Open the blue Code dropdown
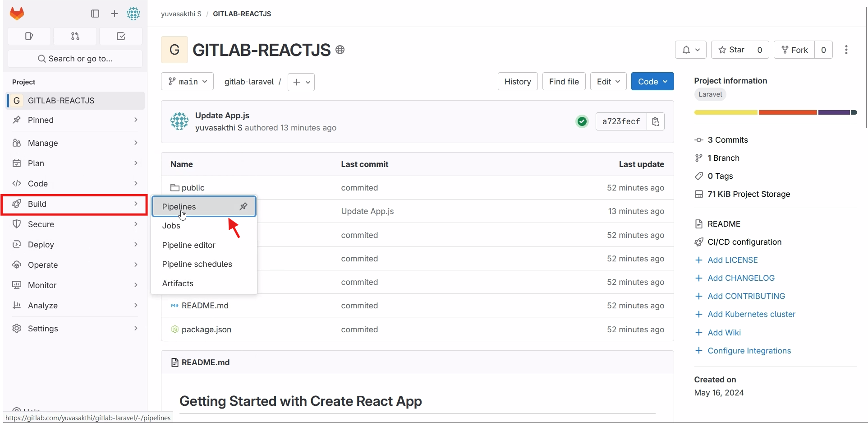868x423 pixels. pos(652,82)
